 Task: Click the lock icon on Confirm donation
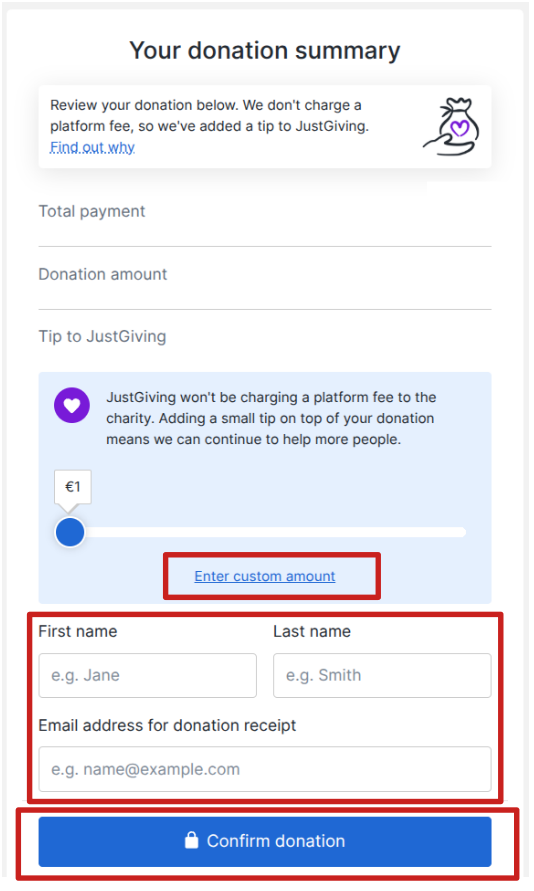192,840
